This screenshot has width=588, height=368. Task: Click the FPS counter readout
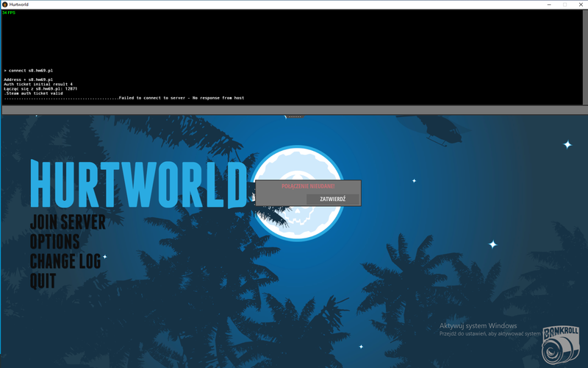9,13
